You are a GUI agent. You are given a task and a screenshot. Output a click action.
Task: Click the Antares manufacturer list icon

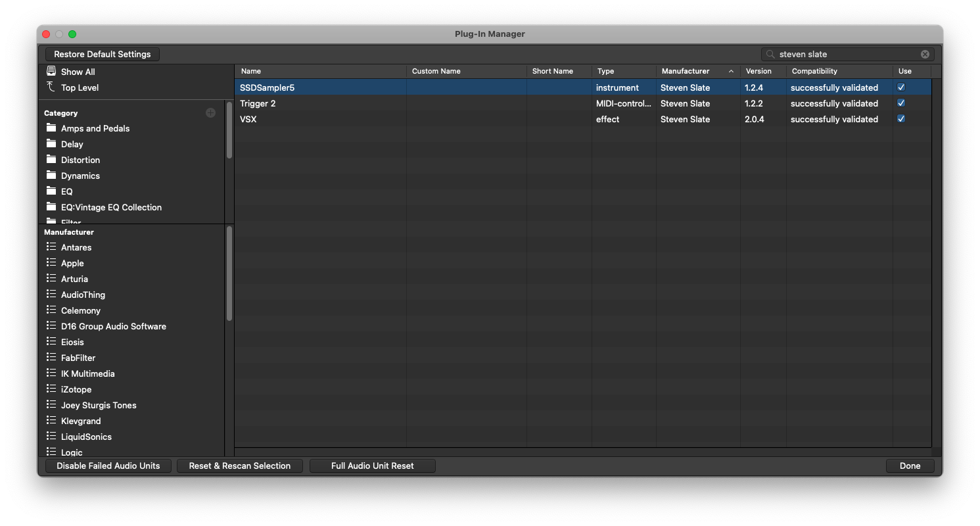51,247
